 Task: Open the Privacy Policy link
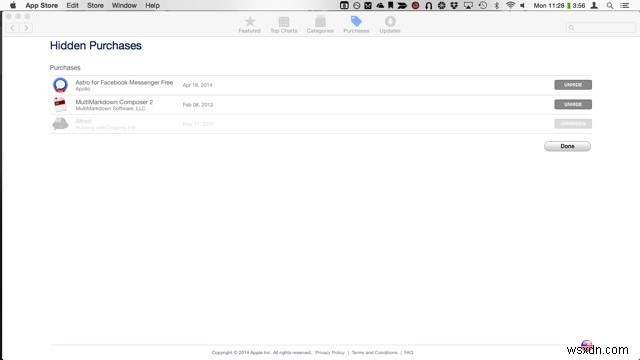329,352
